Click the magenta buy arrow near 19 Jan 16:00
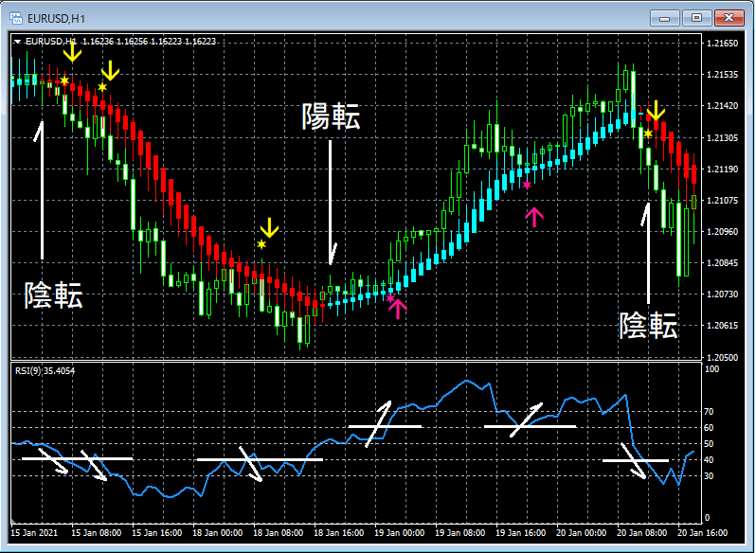The width and height of the screenshot is (756, 553). coord(534,217)
